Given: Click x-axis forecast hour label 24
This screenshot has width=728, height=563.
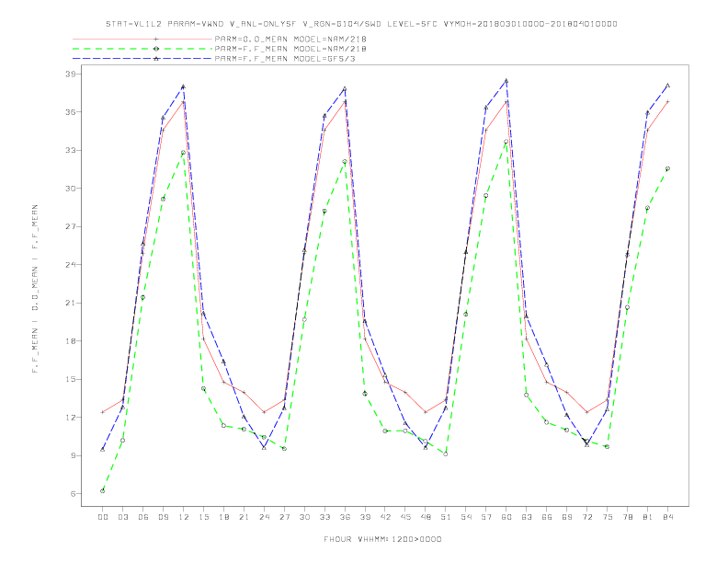Looking at the screenshot, I should [x=264, y=517].
